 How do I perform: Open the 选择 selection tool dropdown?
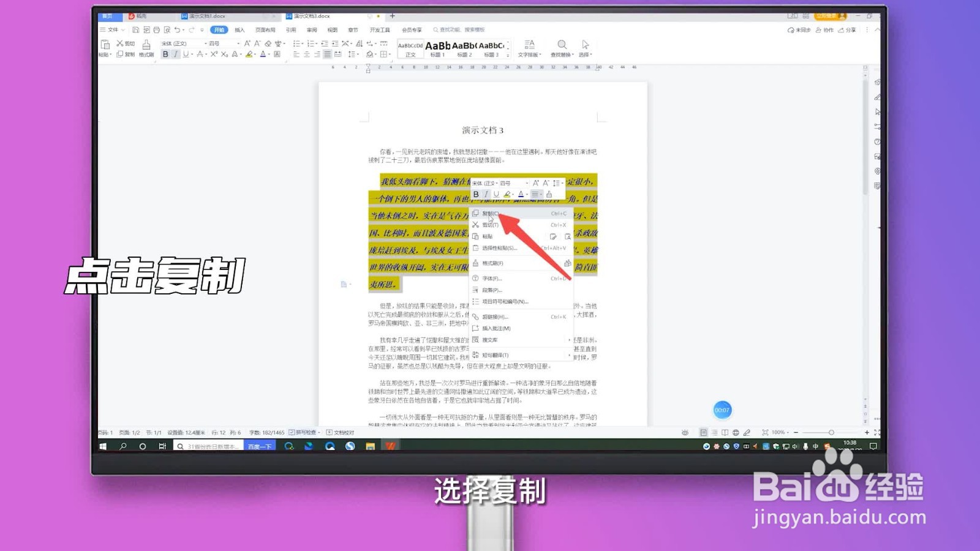coord(586,48)
